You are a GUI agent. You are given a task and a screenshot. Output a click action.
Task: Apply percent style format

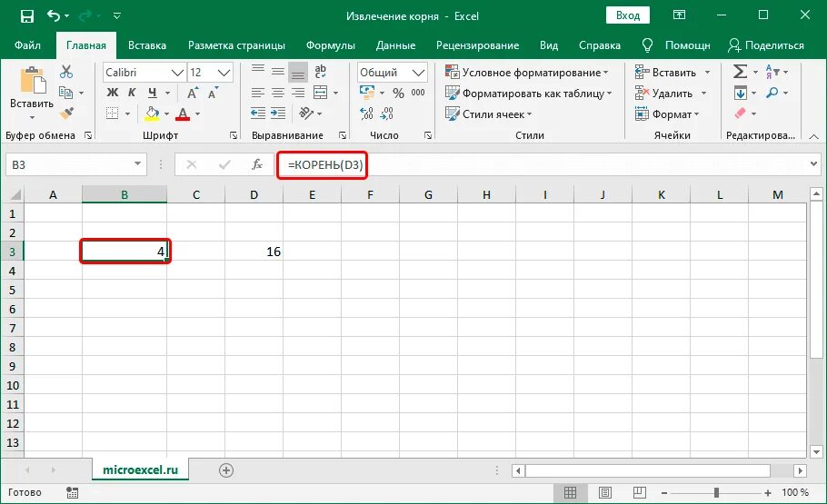pyautogui.click(x=398, y=94)
